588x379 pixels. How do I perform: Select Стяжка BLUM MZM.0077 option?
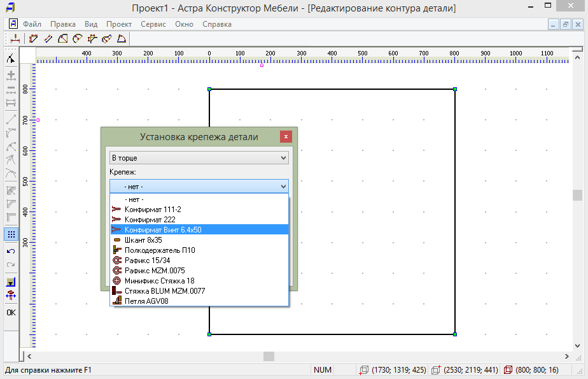[199, 291]
